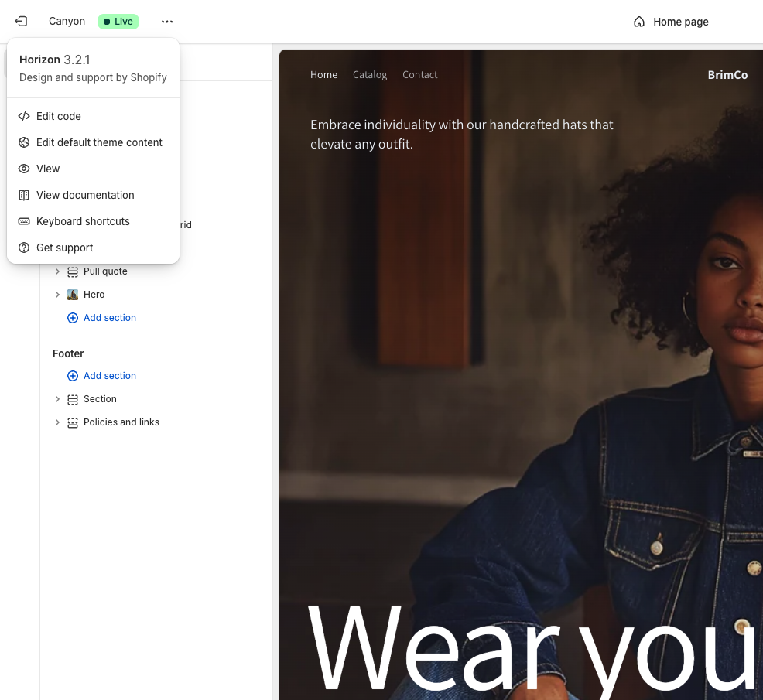
Task: Click the plus icon under Footer
Action: point(73,375)
